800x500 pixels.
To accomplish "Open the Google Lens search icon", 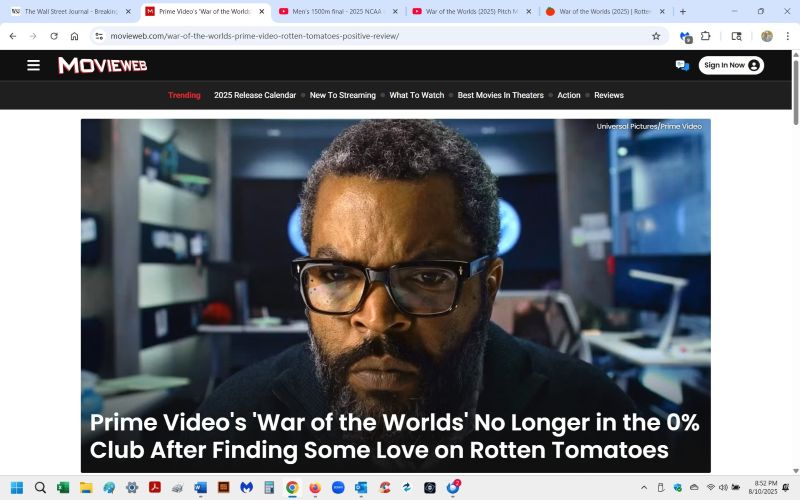I will click(736, 36).
